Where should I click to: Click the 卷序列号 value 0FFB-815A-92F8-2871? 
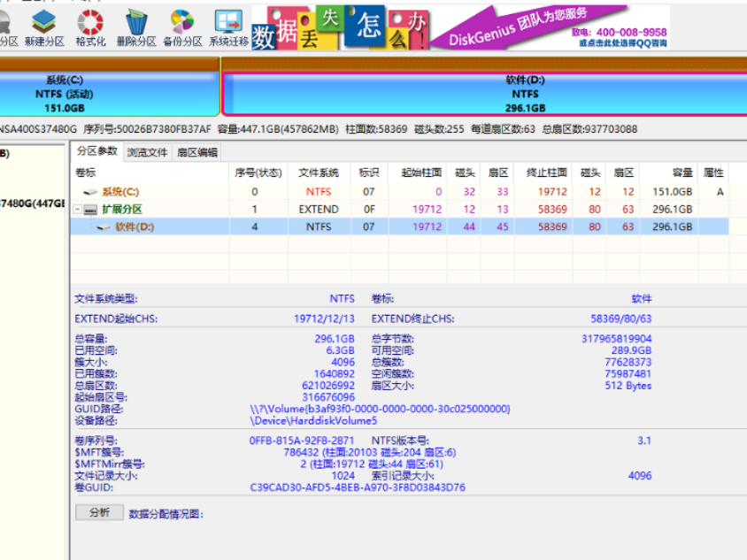pos(302,441)
